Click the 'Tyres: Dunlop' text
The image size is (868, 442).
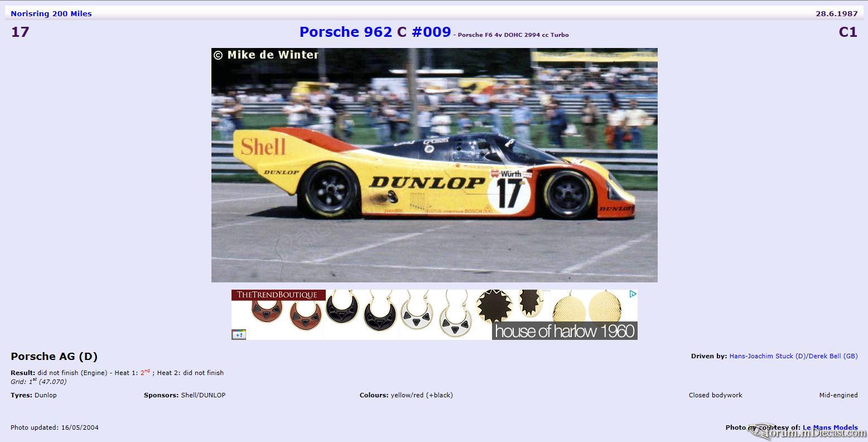[x=33, y=395]
